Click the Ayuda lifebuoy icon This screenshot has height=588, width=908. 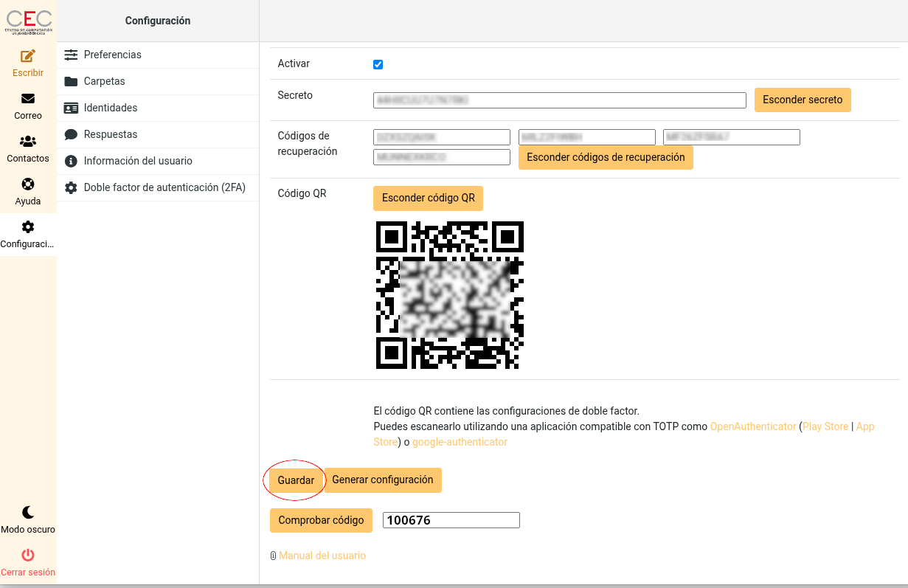tap(28, 184)
